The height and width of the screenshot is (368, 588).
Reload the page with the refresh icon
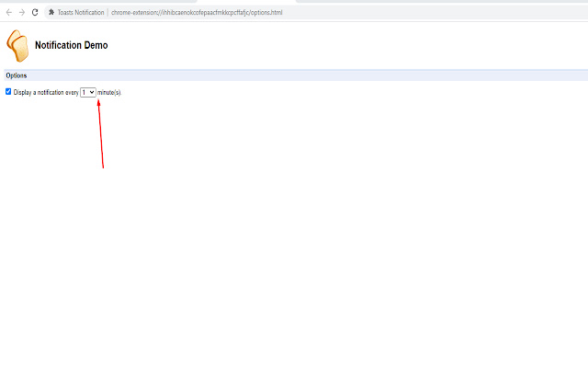(35, 12)
